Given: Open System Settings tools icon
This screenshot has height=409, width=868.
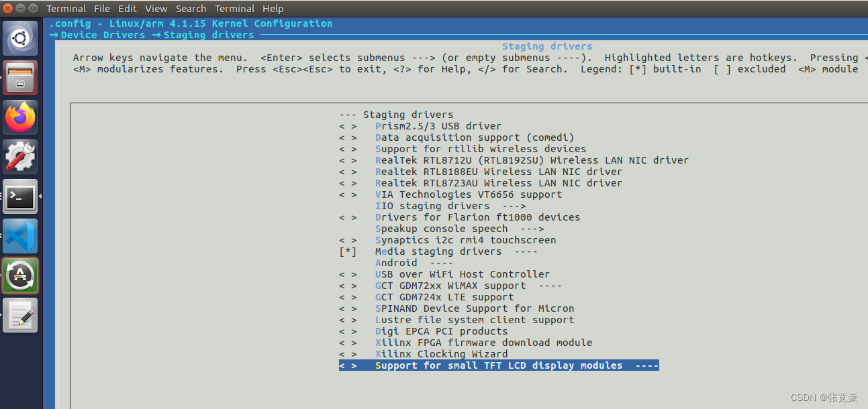Looking at the screenshot, I should point(21,157).
